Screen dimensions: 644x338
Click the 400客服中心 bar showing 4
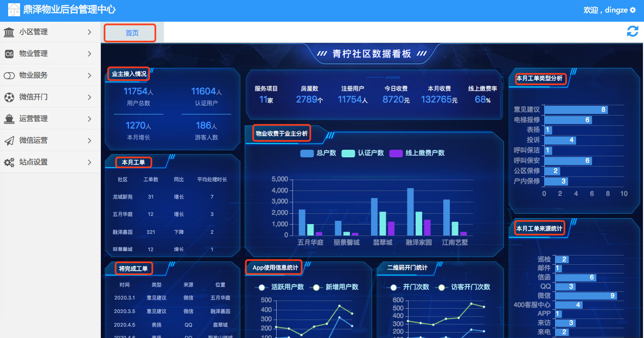(x=569, y=305)
